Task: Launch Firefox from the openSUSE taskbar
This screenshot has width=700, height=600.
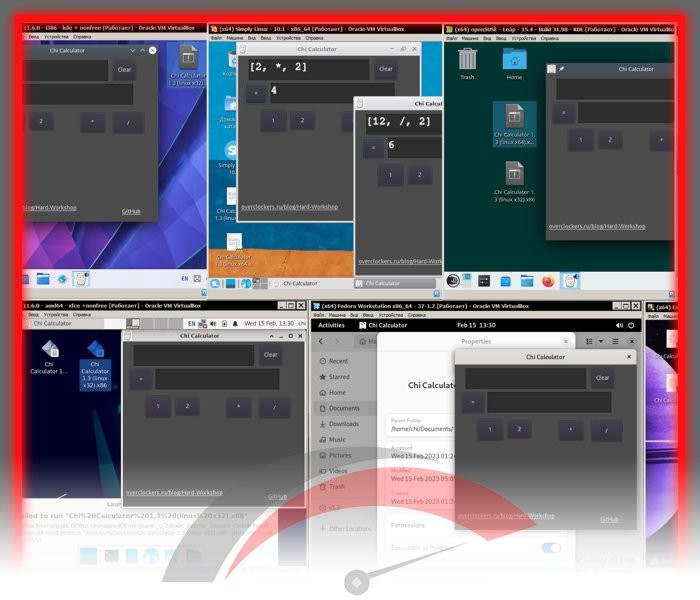Action: point(548,281)
